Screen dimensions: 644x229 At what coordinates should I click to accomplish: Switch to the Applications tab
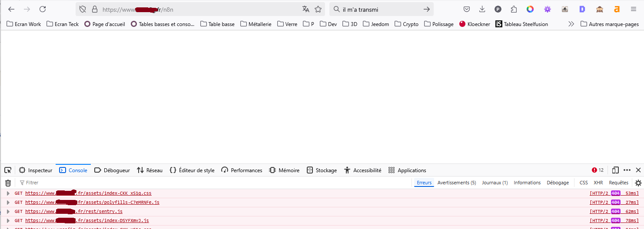click(407, 170)
